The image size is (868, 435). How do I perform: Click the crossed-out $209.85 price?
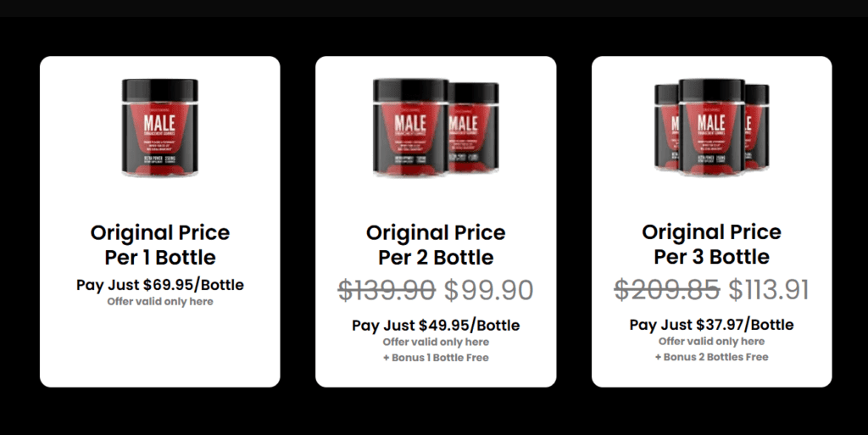pos(667,290)
